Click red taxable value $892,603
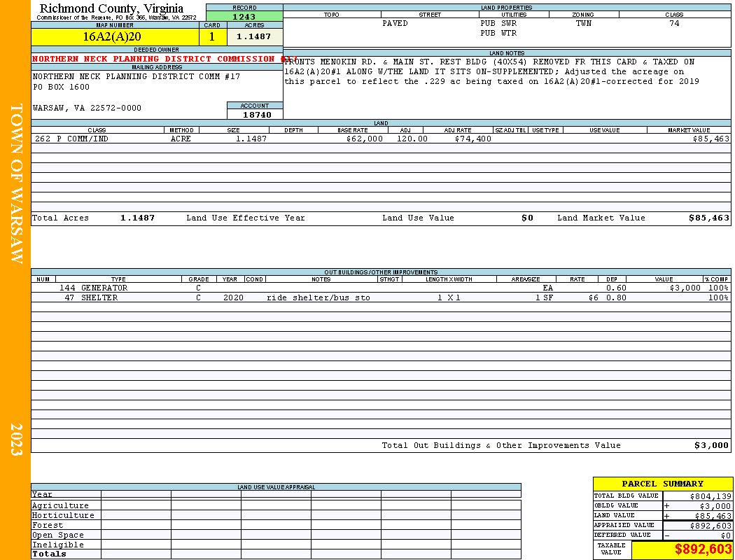 point(703,549)
